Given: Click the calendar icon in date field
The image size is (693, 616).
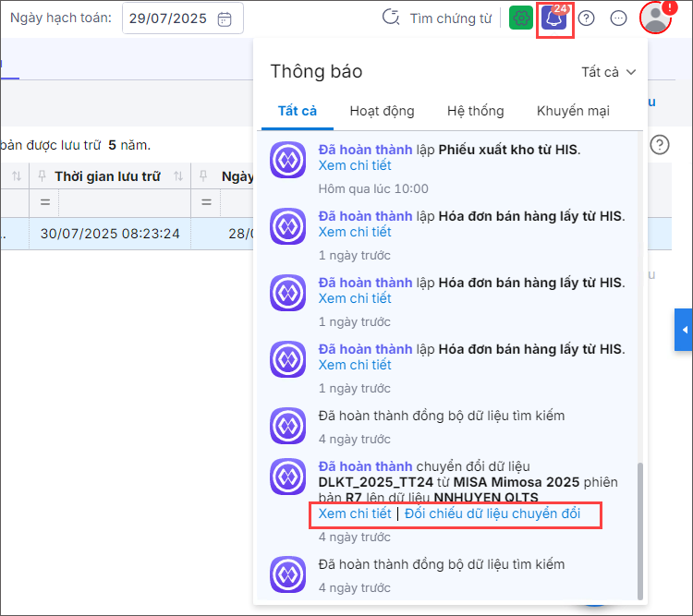Looking at the screenshot, I should [x=225, y=18].
